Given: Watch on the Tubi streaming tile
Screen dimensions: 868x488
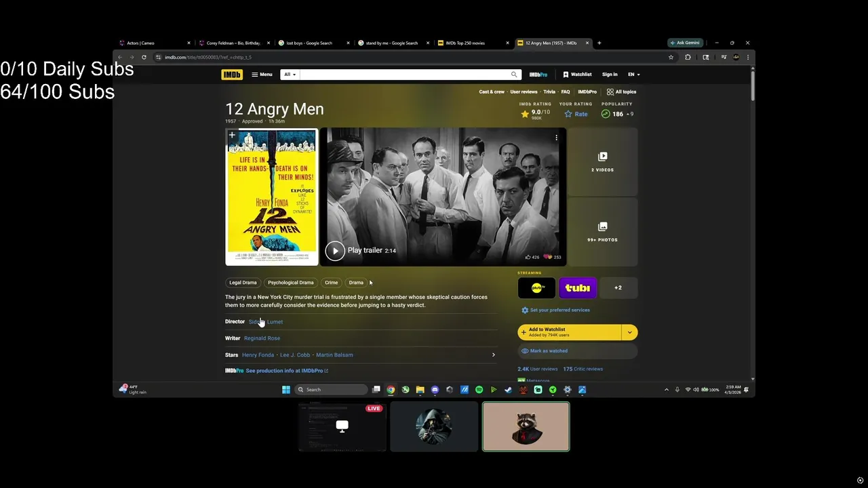Looking at the screenshot, I should click(x=578, y=288).
